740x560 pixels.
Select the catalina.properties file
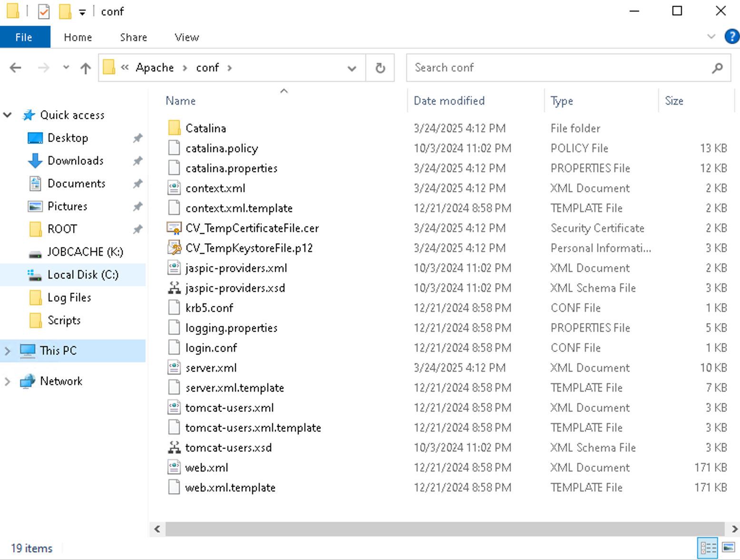232,168
